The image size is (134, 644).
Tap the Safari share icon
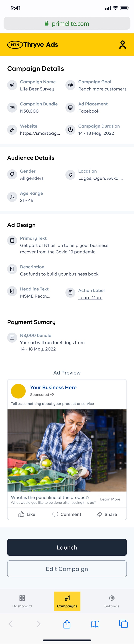click(x=67, y=624)
